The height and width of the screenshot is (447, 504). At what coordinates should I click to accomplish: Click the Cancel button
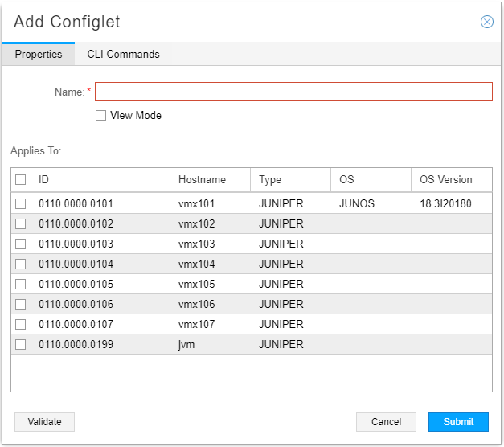coord(386,422)
